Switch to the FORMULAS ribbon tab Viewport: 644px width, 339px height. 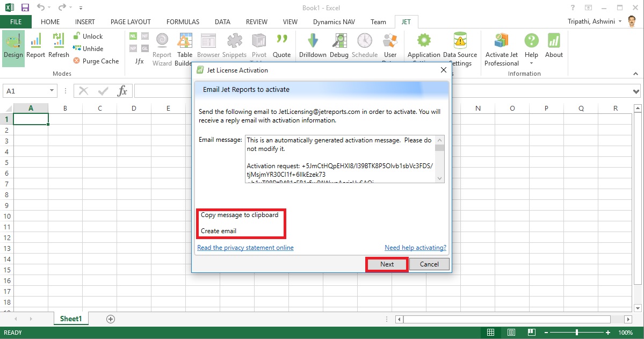(183, 22)
